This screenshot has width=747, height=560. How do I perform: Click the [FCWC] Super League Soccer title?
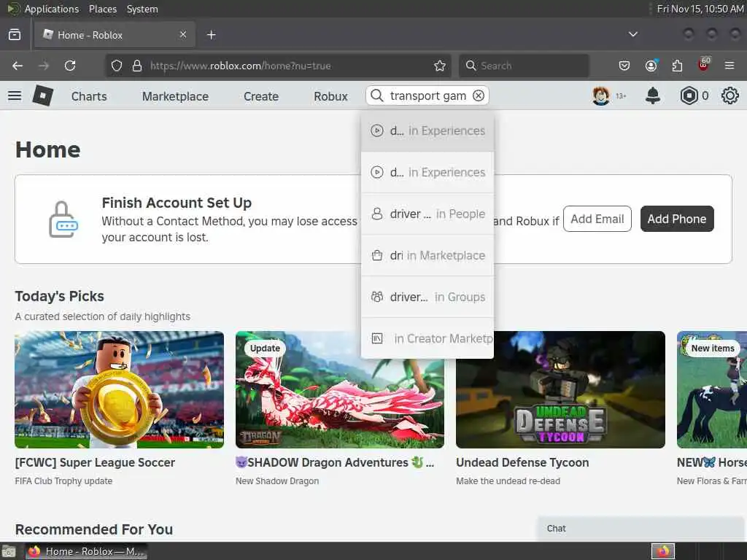[95, 462]
